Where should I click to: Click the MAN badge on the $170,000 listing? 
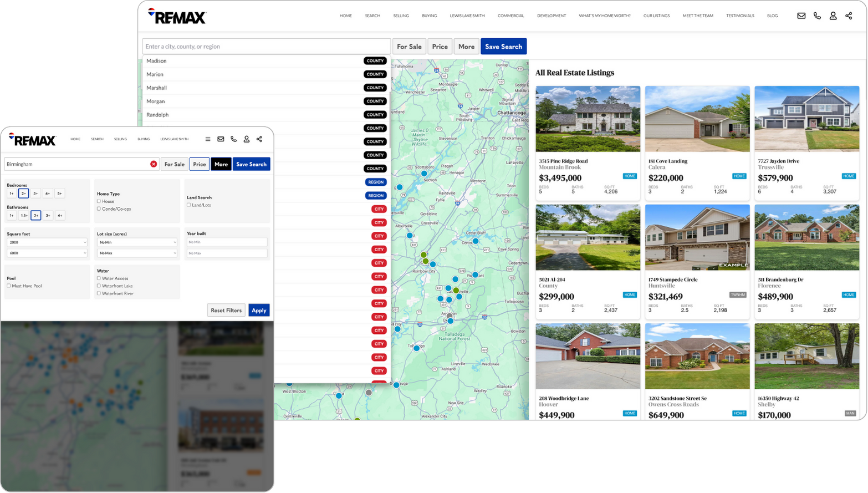click(850, 414)
